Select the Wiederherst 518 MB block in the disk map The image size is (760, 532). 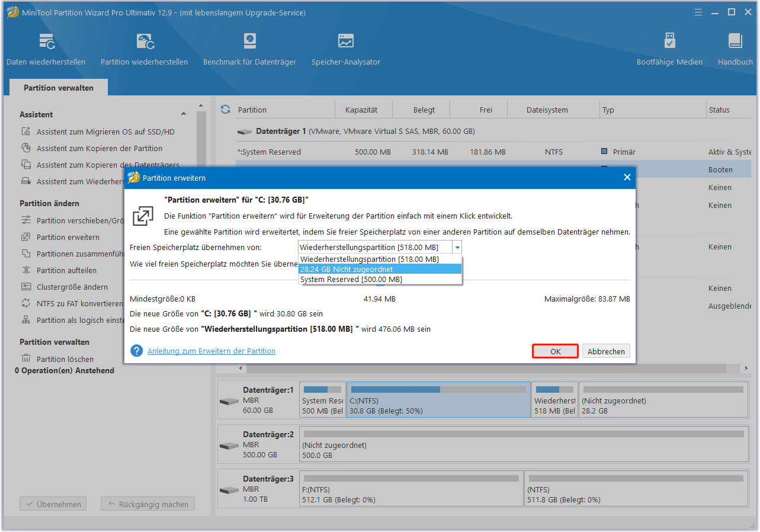click(x=554, y=400)
